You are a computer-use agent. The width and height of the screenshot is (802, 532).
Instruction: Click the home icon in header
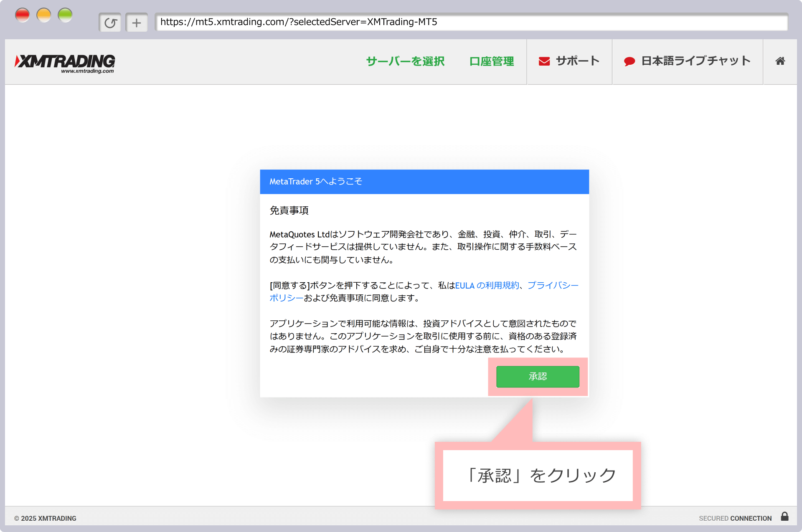click(780, 61)
